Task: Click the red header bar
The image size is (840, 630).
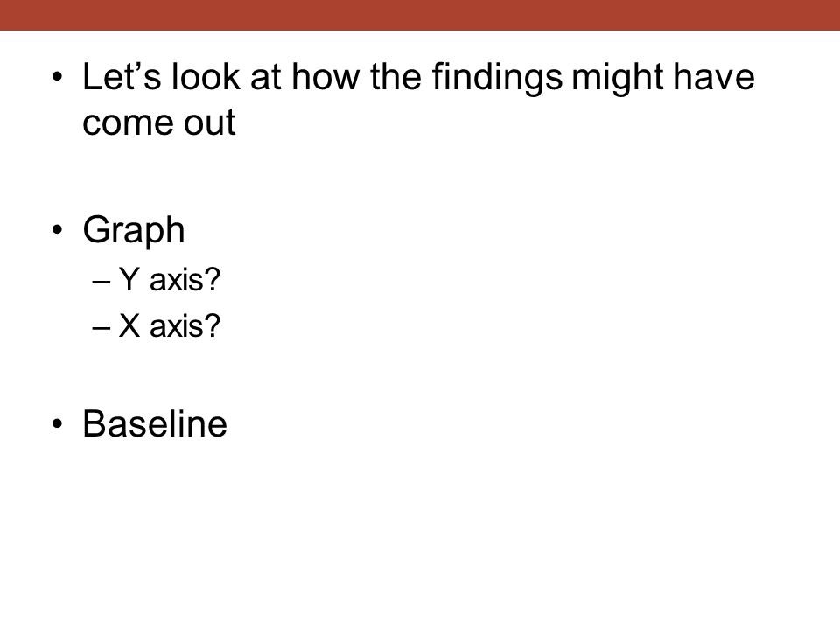Action: (x=420, y=15)
